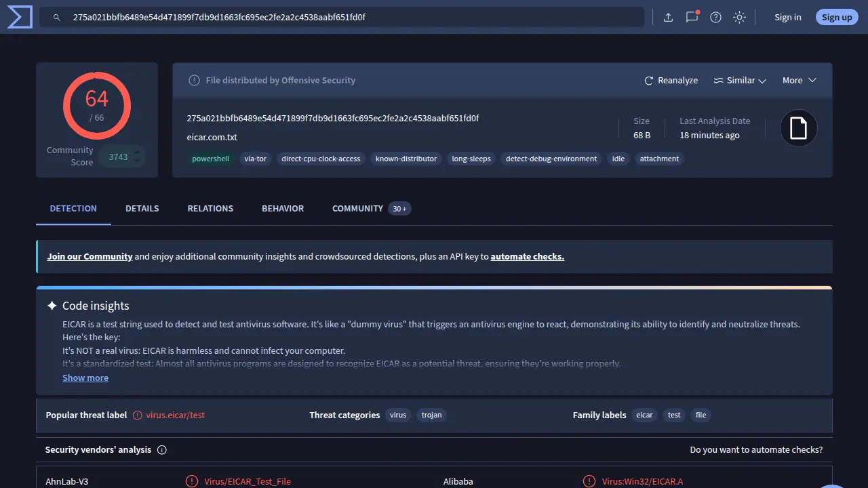Viewport: 868px width, 488px height.
Task: Click the idle tag
Action: tap(618, 159)
